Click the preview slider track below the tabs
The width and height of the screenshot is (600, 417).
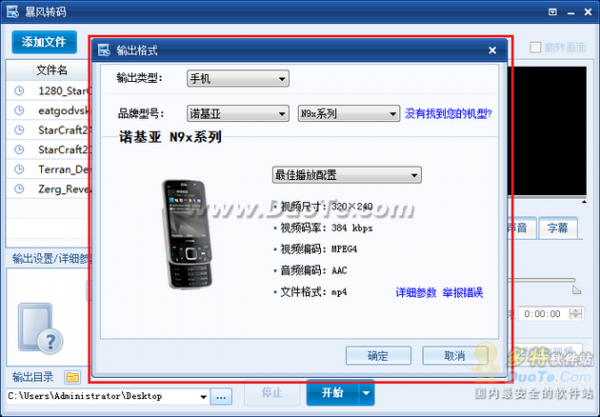541,280
